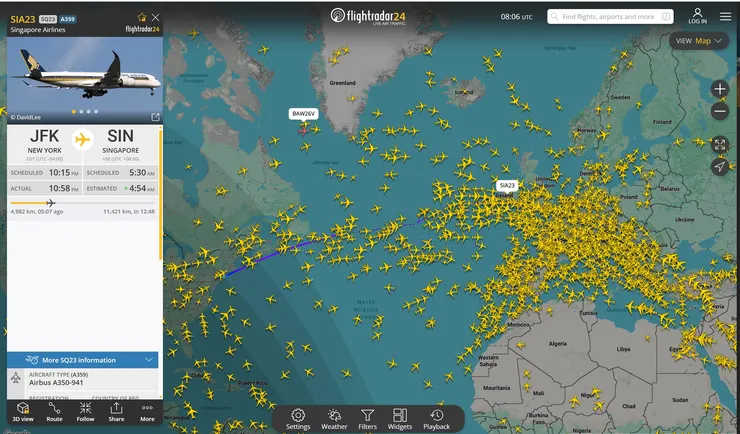Click the Libya map label
The width and height of the screenshot is (740, 434).
pyautogui.click(x=623, y=349)
